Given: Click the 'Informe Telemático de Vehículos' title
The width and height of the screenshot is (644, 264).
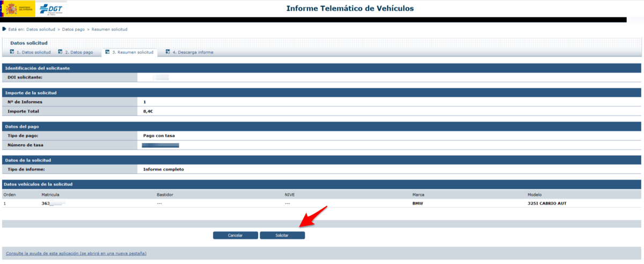Looking at the screenshot, I should (350, 9).
